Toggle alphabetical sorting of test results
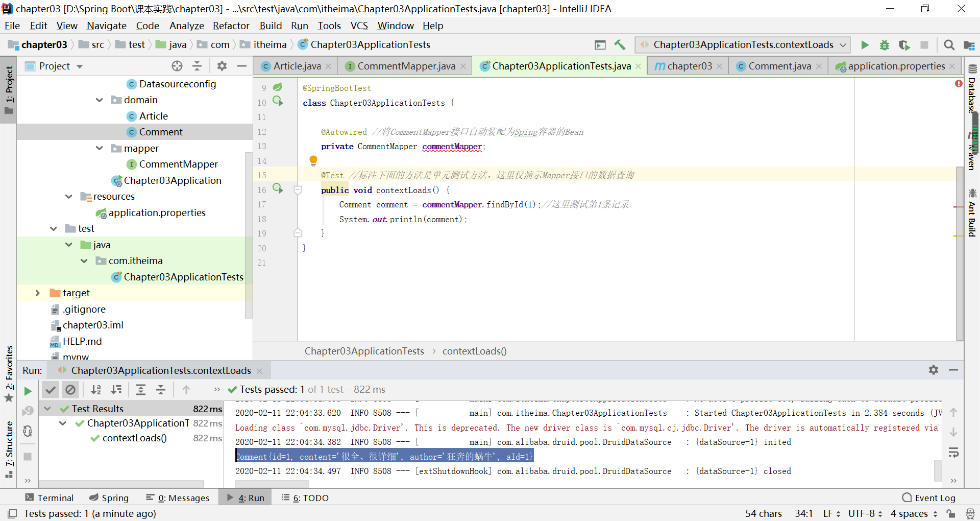Viewport: 980px width, 521px height. click(x=96, y=390)
